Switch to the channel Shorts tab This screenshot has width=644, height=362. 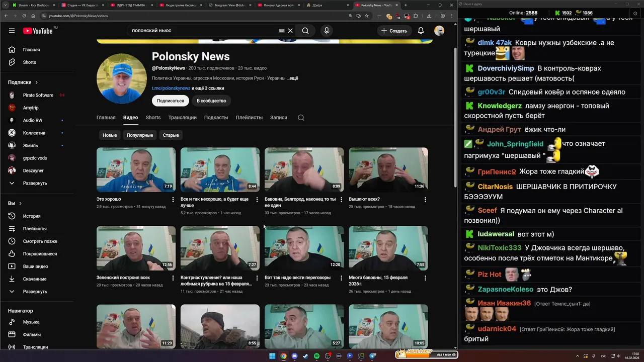pyautogui.click(x=153, y=118)
